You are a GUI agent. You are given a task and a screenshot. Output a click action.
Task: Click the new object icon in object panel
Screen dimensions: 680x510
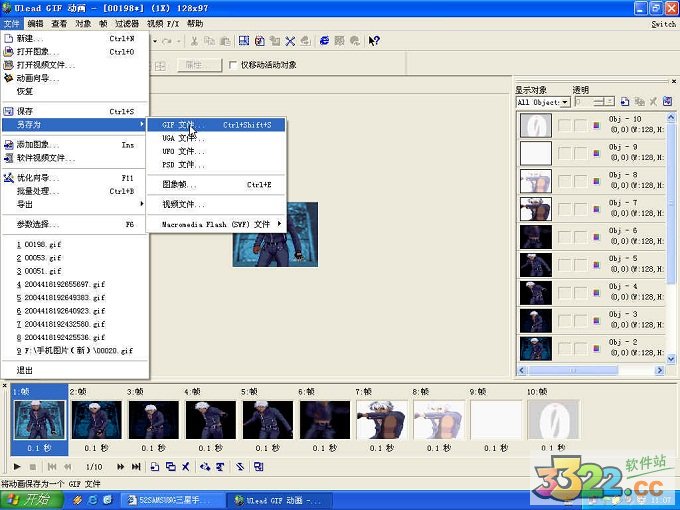[625, 102]
